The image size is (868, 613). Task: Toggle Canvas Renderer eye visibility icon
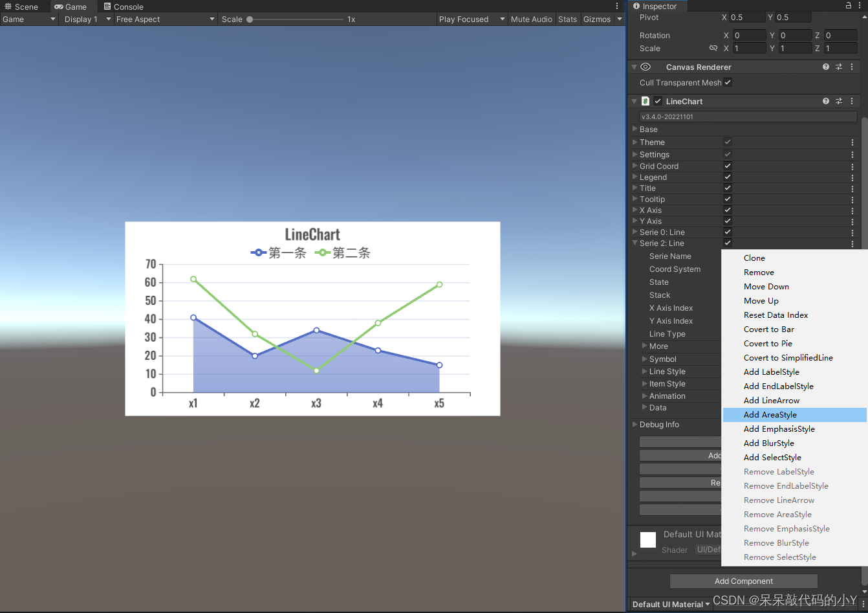[646, 67]
